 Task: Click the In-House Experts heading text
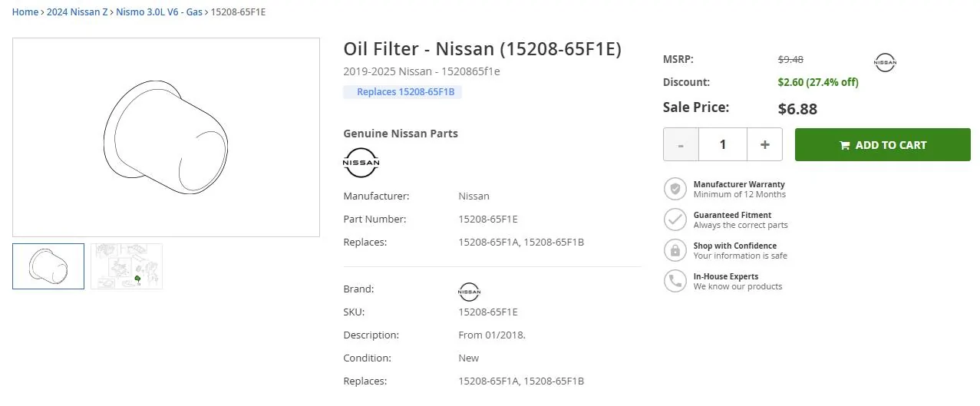click(726, 276)
